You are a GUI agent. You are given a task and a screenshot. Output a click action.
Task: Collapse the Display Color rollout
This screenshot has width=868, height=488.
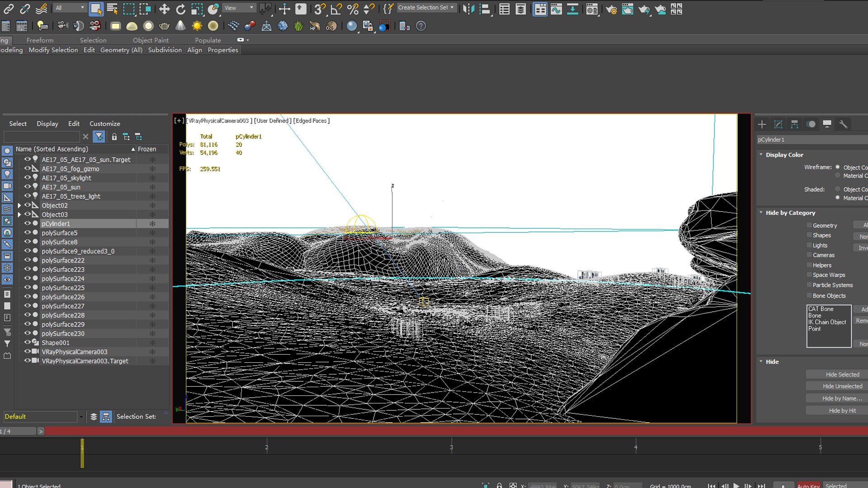[761, 155]
